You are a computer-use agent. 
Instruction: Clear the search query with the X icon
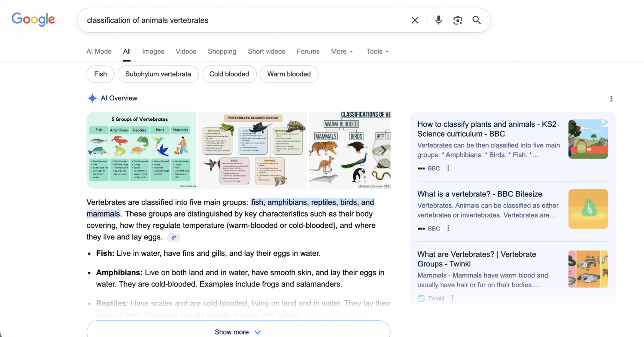point(415,20)
